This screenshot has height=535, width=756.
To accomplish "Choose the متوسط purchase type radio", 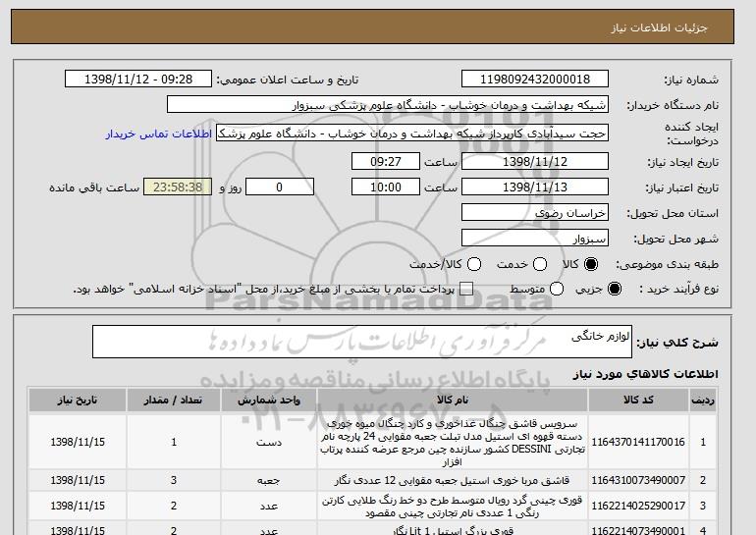I will pos(557,289).
